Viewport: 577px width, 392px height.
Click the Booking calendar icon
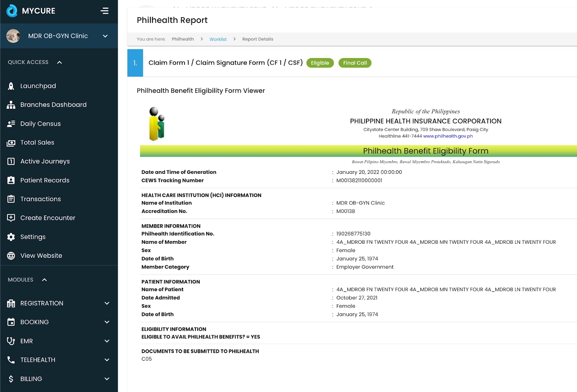click(11, 322)
